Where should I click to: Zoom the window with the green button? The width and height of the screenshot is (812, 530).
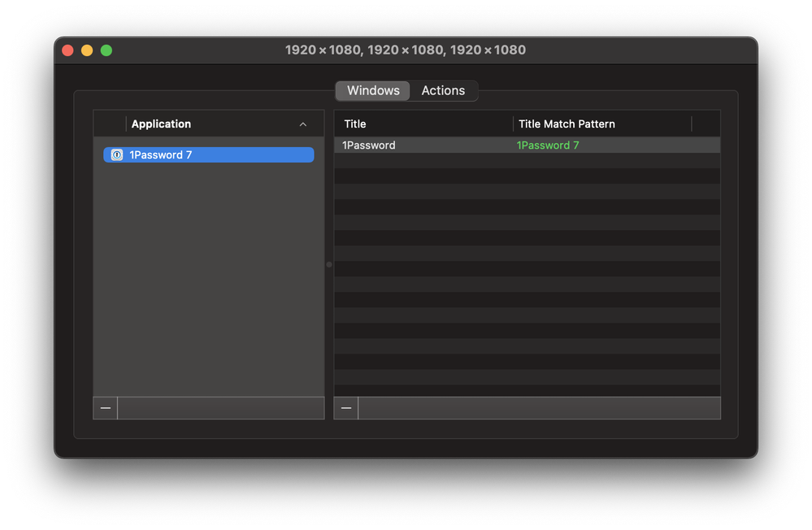point(106,50)
